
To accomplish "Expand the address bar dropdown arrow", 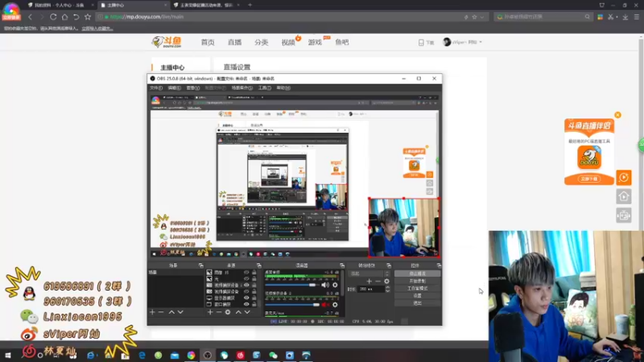I will pos(481,17).
